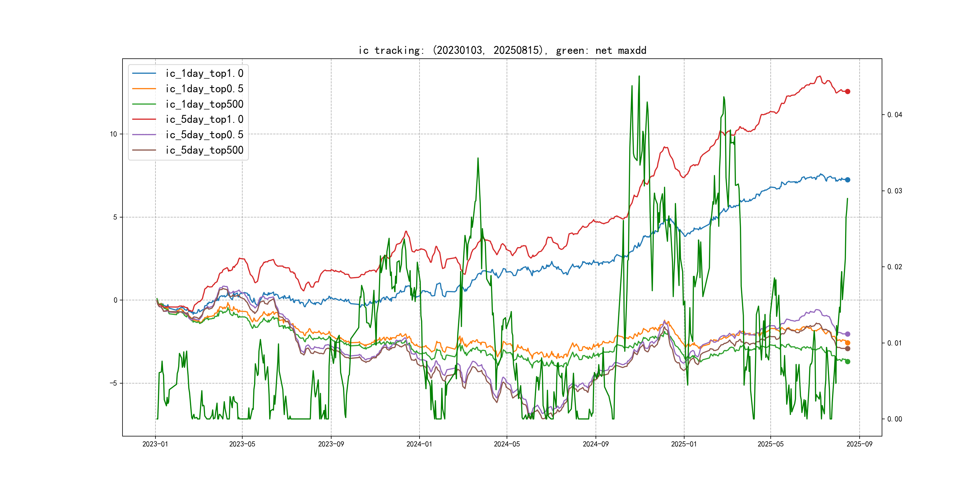Click the ic_5day_top0.5 legend label
The height and width of the screenshot is (490, 980).
point(204,135)
